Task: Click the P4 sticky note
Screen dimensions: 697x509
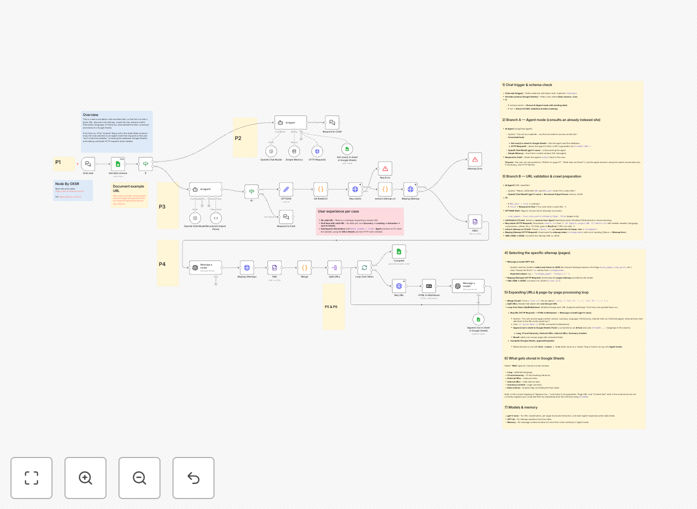Action: (168, 263)
